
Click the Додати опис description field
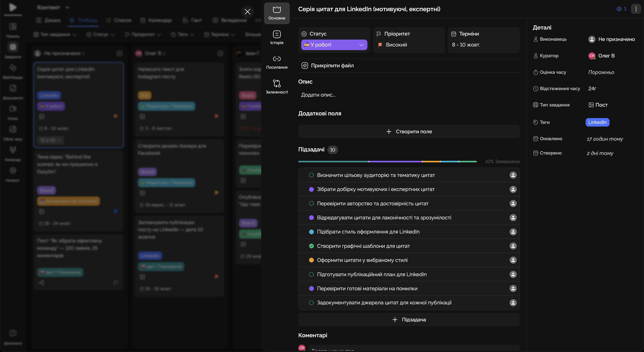[x=318, y=95]
